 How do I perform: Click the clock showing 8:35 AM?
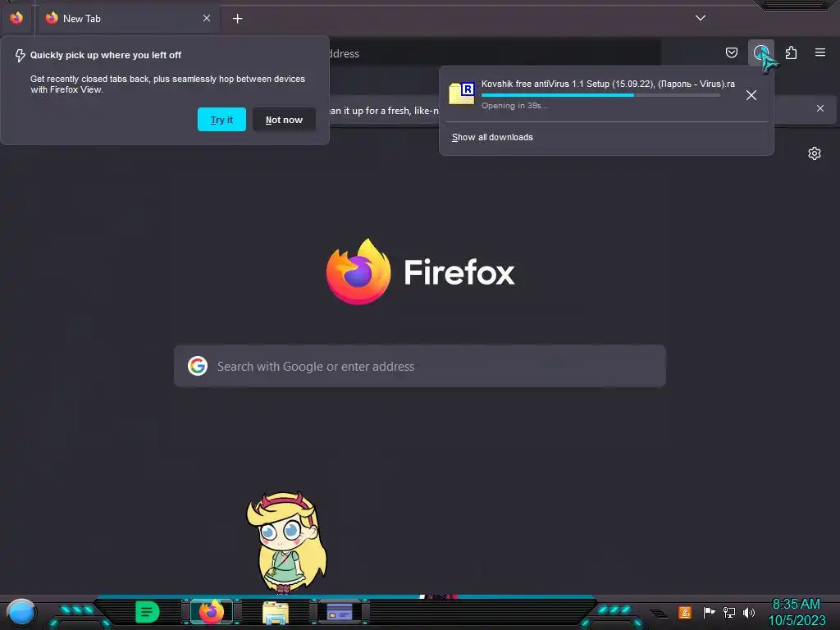[796, 604]
